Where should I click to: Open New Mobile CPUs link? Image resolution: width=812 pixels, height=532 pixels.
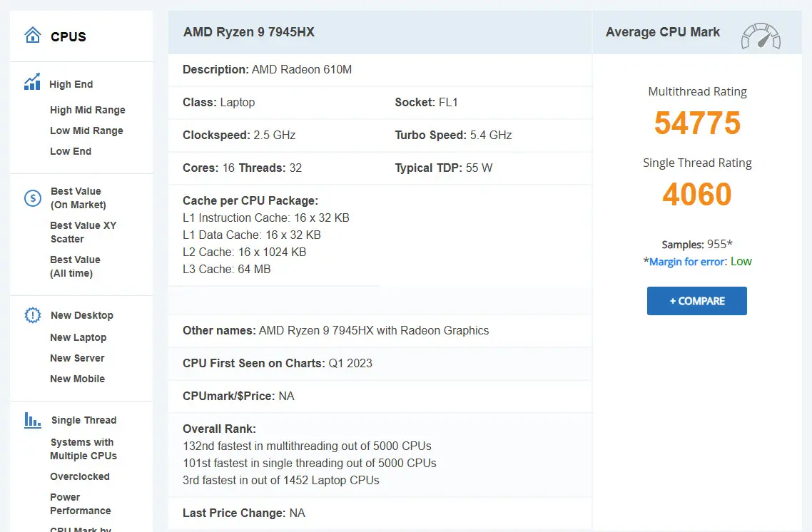coord(77,379)
